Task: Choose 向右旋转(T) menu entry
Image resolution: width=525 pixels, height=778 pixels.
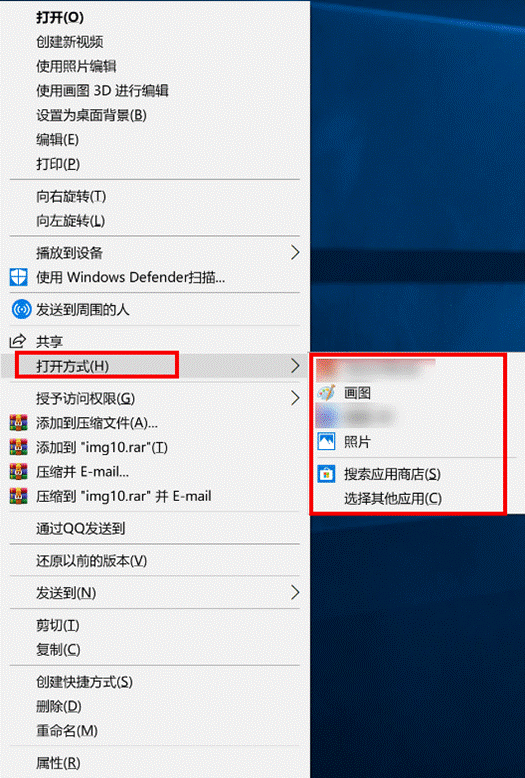Action: pos(71,196)
